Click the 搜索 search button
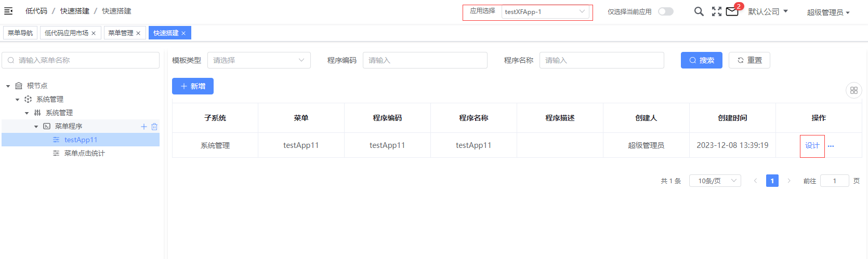Screen dimensions: 868x259 coord(701,60)
